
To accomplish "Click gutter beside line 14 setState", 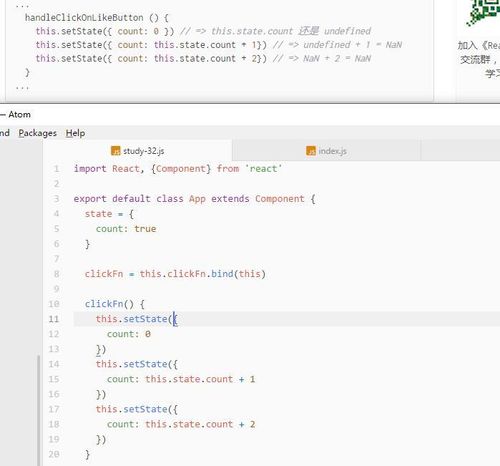I will pyautogui.click(x=54, y=364).
